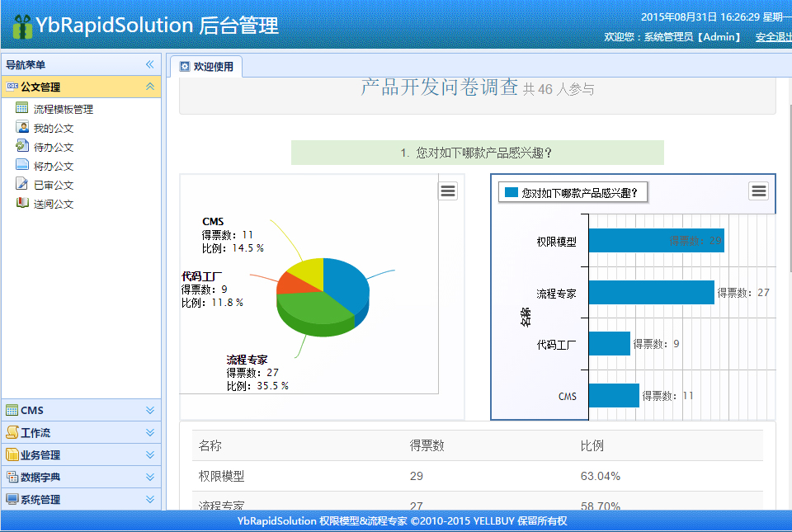Click the 公文管理 section icon
Image resolution: width=792 pixels, height=532 pixels.
(12, 87)
